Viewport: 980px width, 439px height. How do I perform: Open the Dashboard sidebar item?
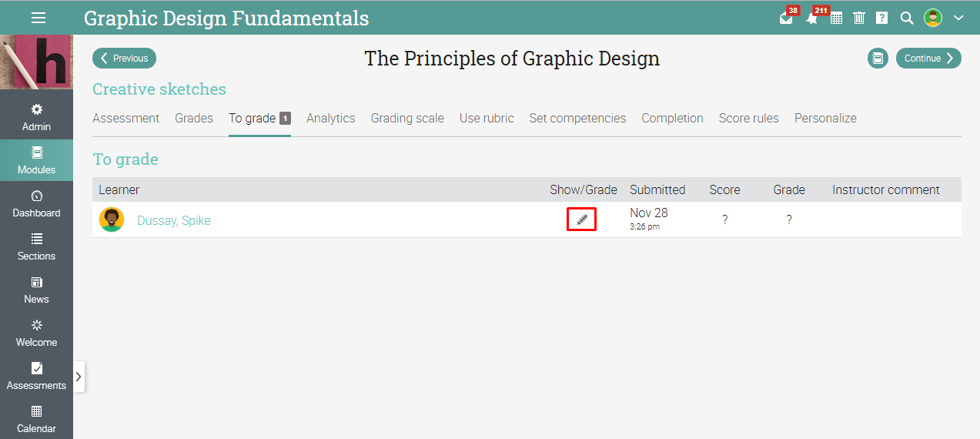pos(36,203)
